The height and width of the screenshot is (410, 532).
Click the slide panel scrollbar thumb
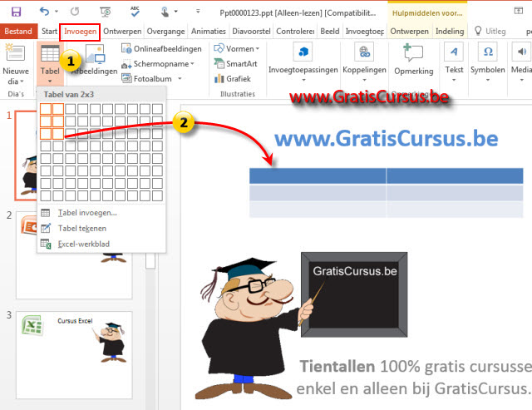pyautogui.click(x=150, y=260)
